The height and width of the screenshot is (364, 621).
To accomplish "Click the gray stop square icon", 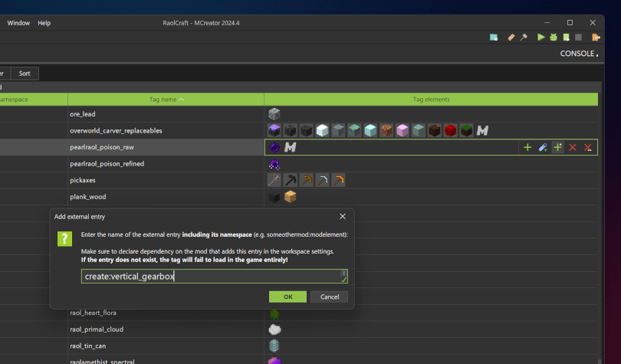I will pos(578,38).
